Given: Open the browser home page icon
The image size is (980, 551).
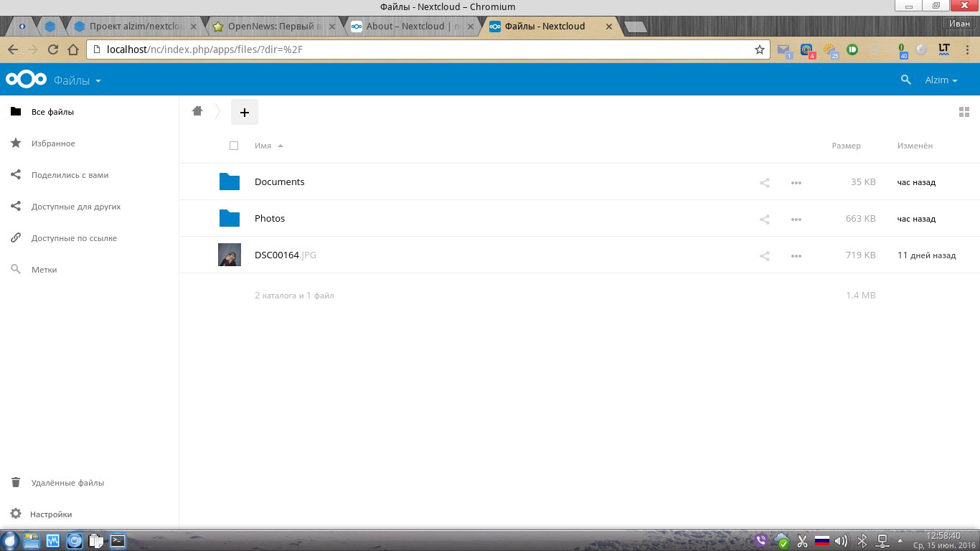Looking at the screenshot, I should pos(72,50).
